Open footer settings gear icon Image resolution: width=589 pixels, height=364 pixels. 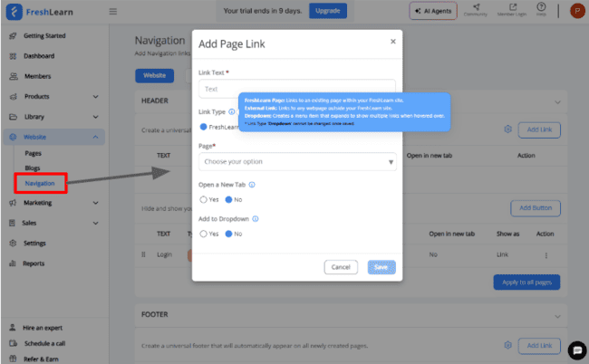pos(507,345)
